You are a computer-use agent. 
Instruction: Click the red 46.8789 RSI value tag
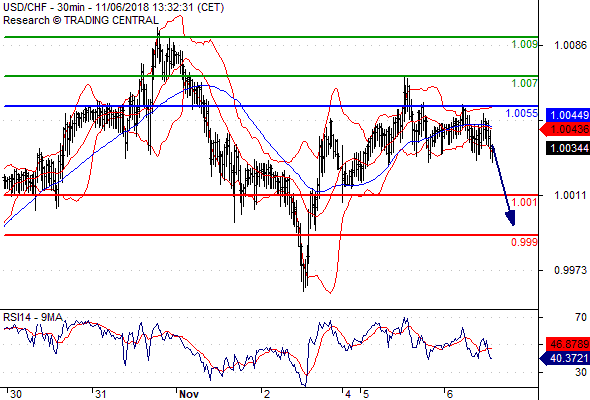[567, 344]
